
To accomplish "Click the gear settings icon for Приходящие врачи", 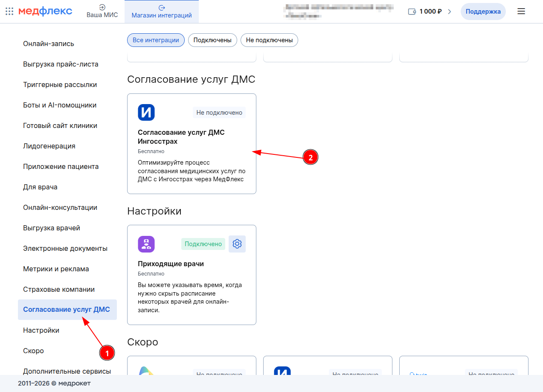I will [237, 244].
